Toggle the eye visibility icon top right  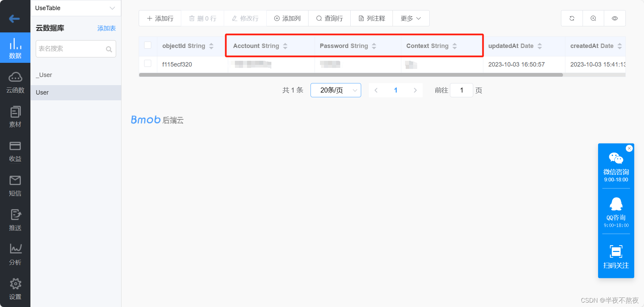point(615,18)
